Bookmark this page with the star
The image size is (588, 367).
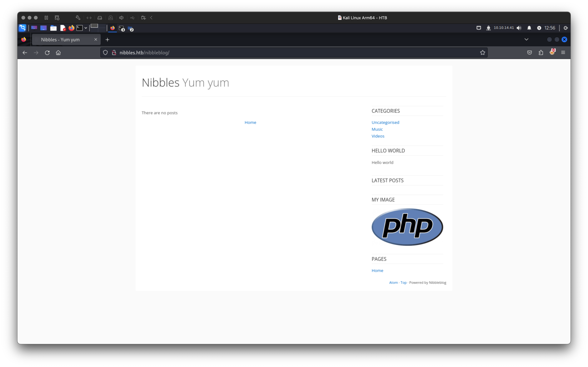coord(482,53)
